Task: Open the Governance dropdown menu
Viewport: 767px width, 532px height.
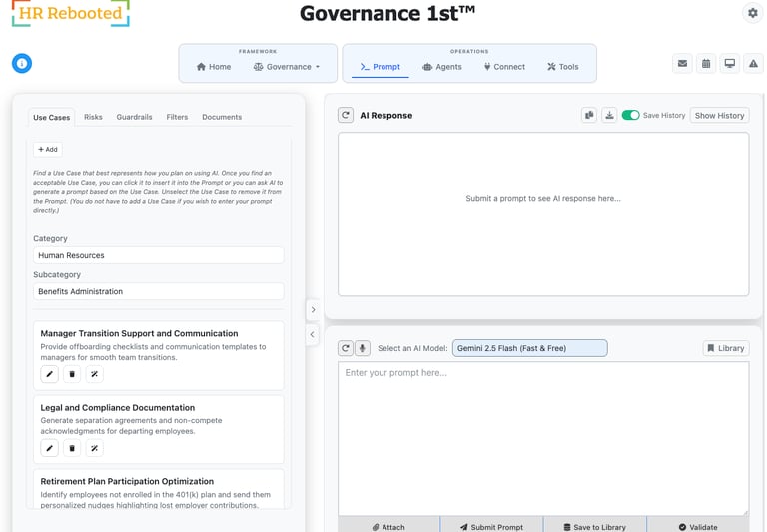Action: [x=287, y=67]
